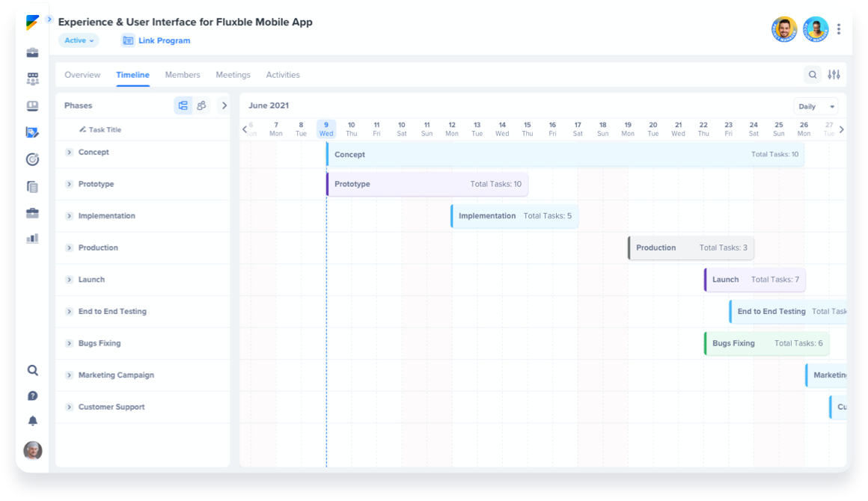Go to previous dates with left arrow
The width and height of the screenshot is (868, 501).
click(245, 129)
